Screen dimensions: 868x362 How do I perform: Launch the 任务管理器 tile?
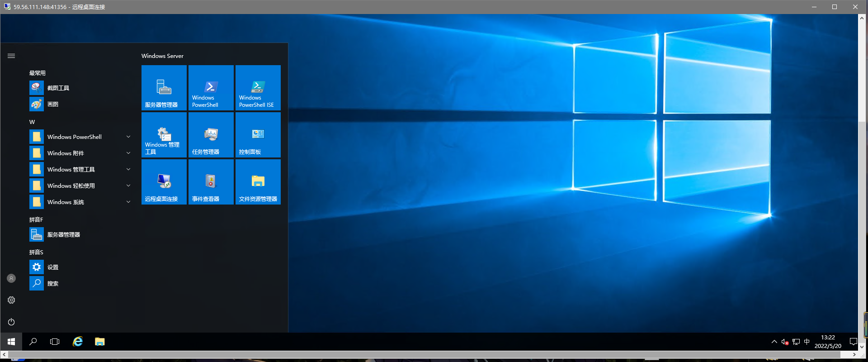211,135
